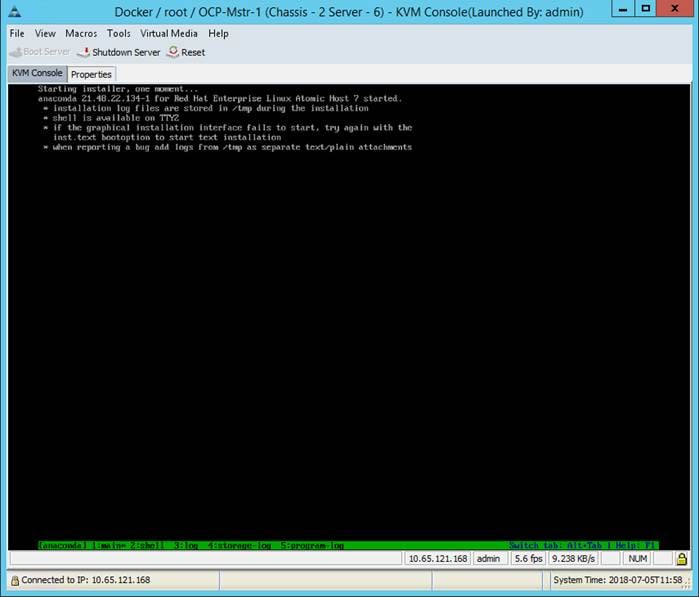Click the System Time status text

pos(618,580)
